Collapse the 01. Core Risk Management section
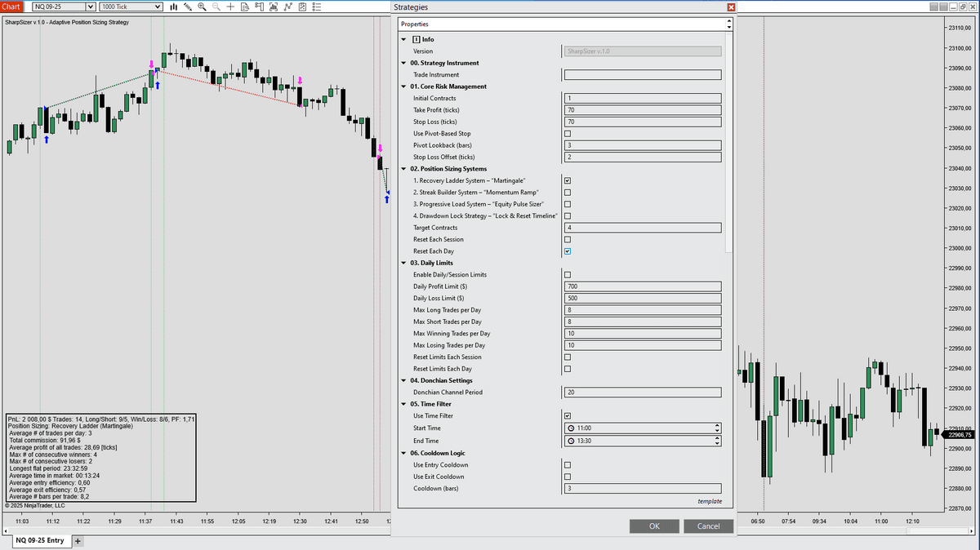 [x=403, y=86]
